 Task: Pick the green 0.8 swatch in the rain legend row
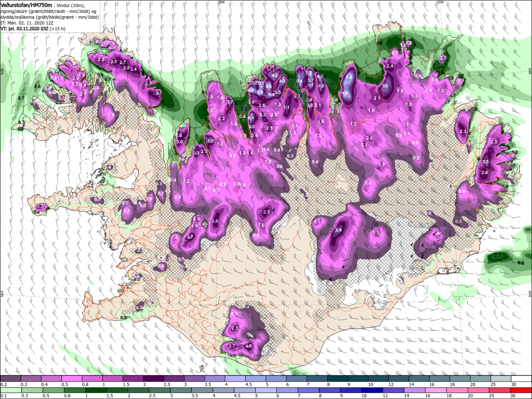(74, 390)
